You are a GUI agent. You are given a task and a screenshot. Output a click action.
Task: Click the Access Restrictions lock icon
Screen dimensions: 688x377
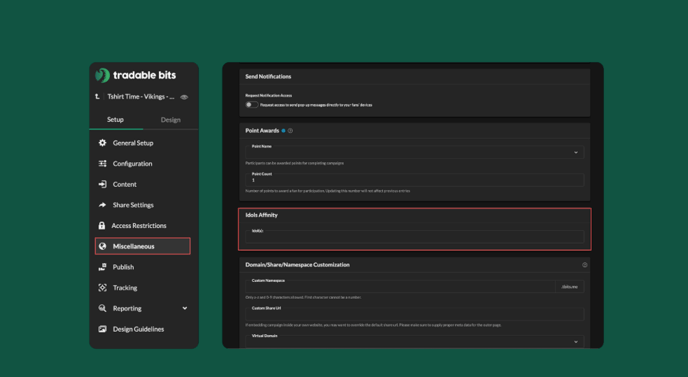[102, 225]
